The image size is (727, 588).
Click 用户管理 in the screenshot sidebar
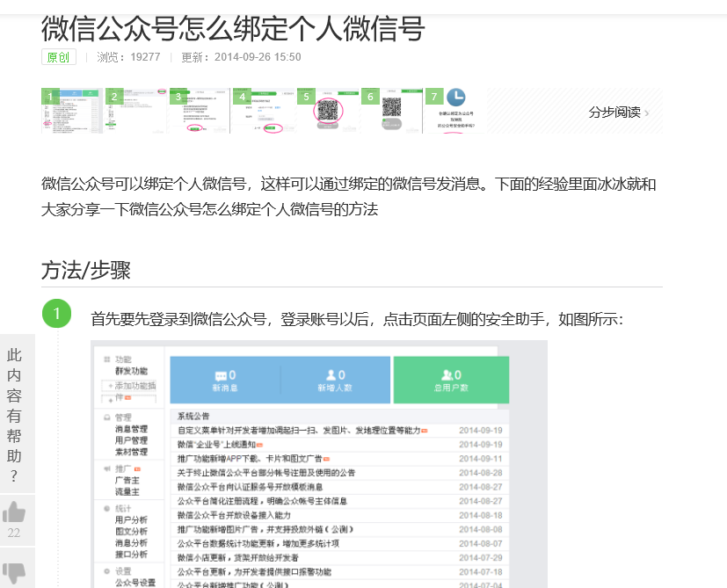[x=131, y=440]
